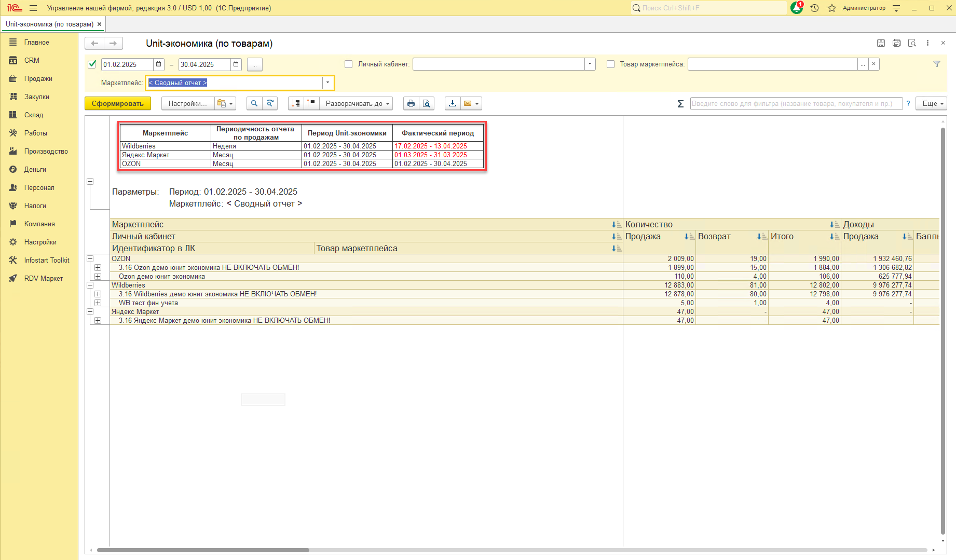Click the toolbar print preview icon
The width and height of the screenshot is (956, 560).
pyautogui.click(x=427, y=103)
